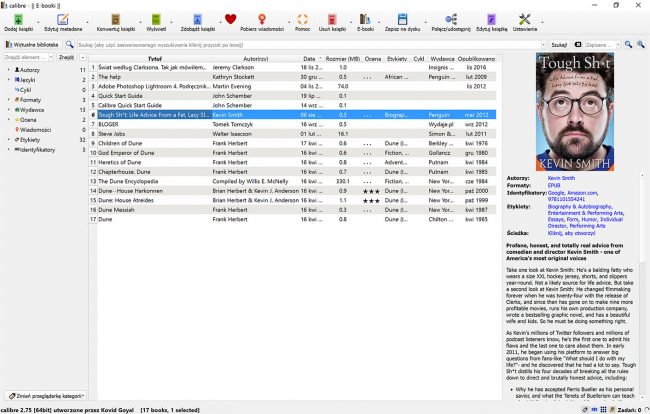The width and height of the screenshot is (650, 414).
Task: Click in the main search input field
Action: pos(308,45)
